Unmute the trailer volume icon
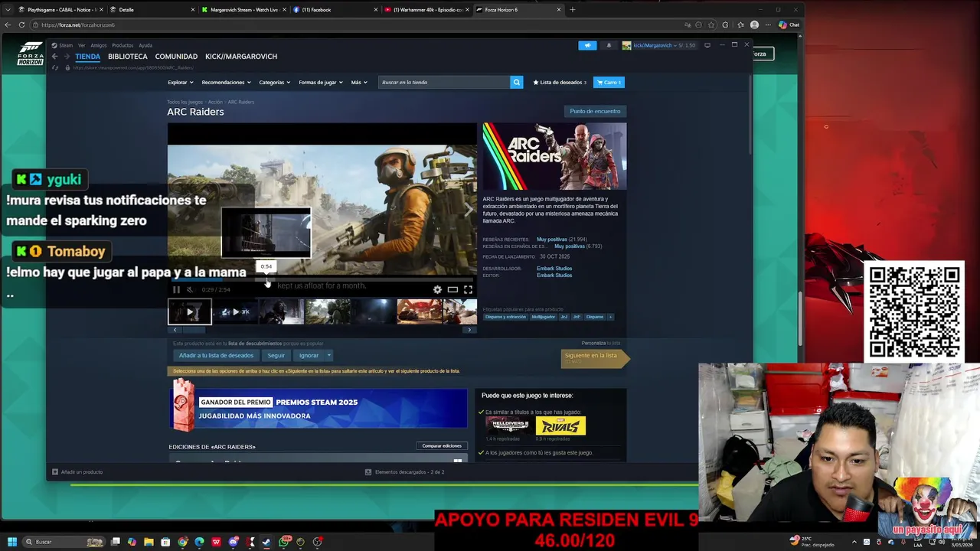 click(190, 290)
